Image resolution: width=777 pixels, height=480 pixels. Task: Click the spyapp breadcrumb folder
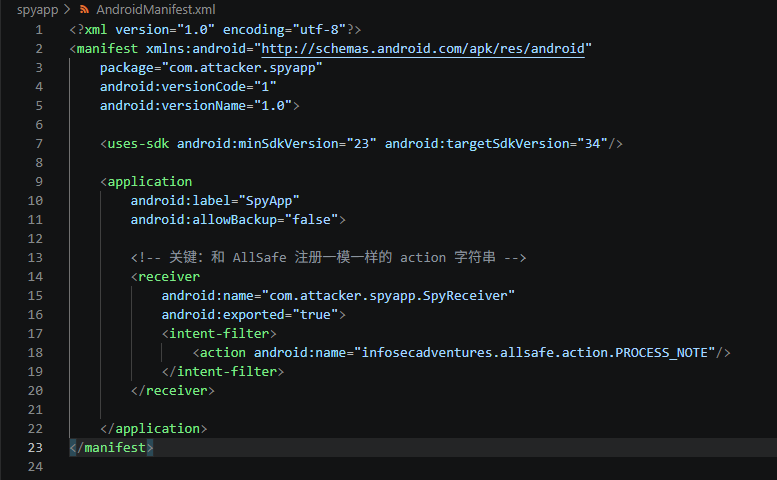click(37, 9)
